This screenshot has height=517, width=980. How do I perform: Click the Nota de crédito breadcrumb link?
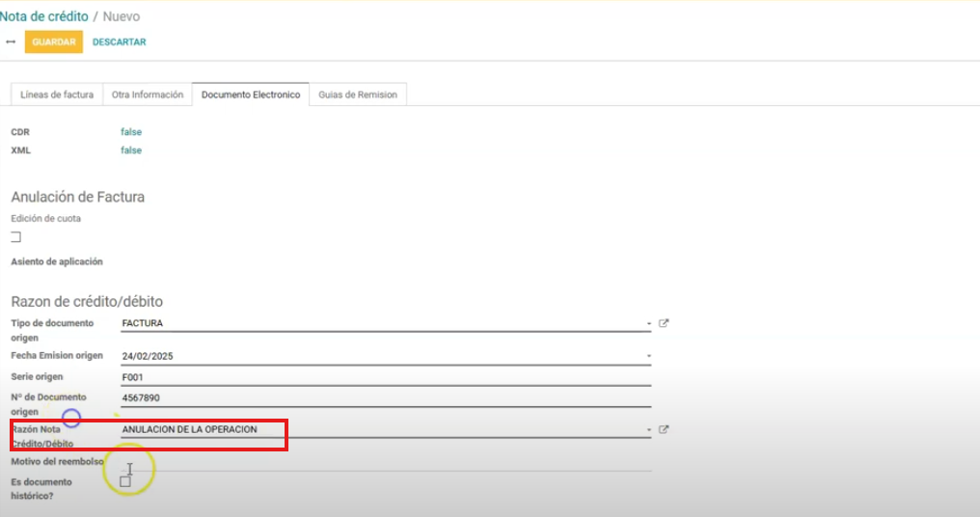pyautogui.click(x=43, y=16)
